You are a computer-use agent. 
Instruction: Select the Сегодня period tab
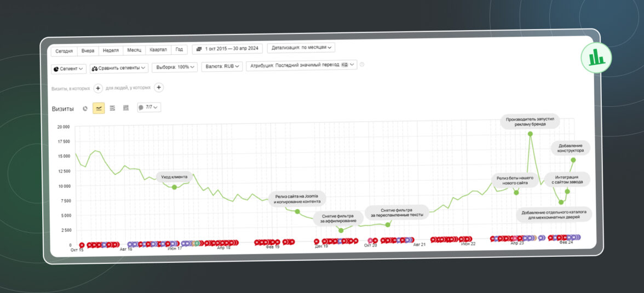pyautogui.click(x=64, y=51)
